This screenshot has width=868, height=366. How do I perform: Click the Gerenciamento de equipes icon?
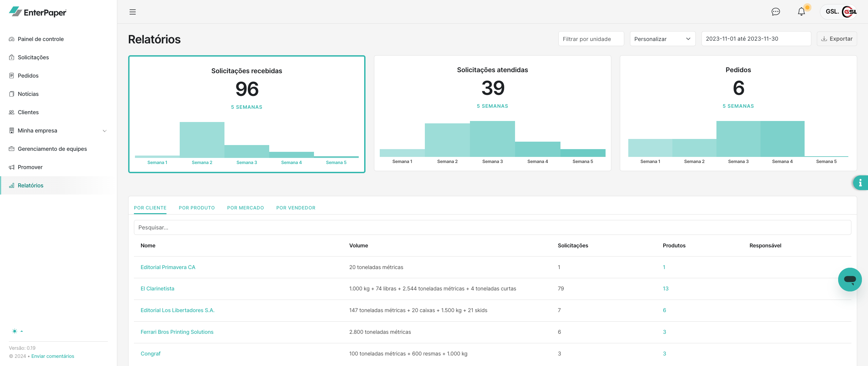(12, 149)
